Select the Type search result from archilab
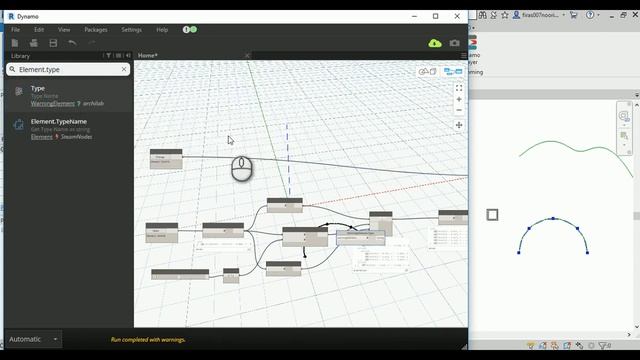This screenshot has height=360, width=640. pyautogui.click(x=69, y=96)
